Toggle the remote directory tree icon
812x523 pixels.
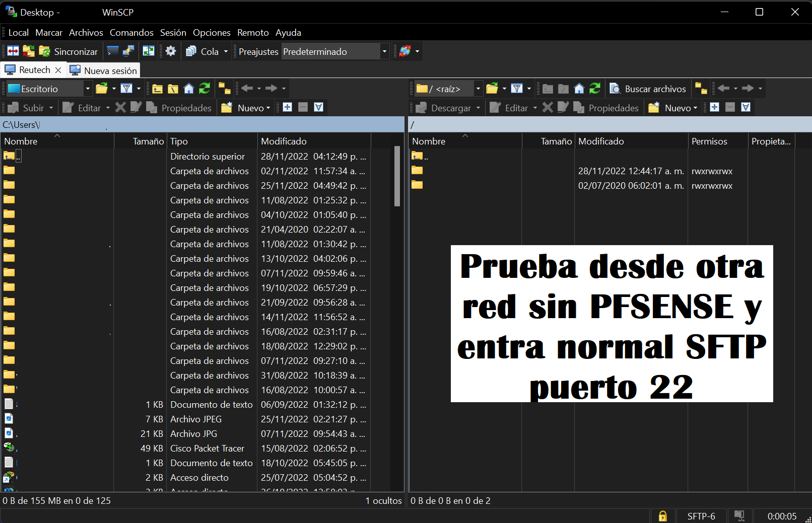coord(701,89)
